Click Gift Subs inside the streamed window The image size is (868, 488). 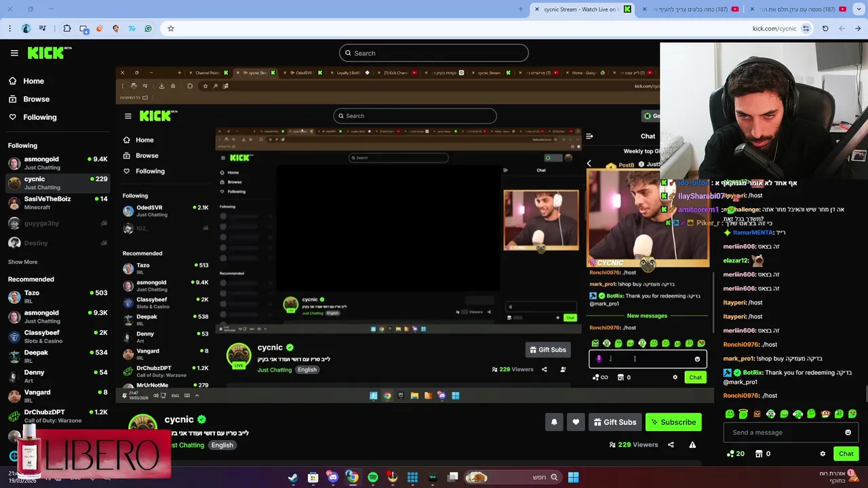(548, 350)
